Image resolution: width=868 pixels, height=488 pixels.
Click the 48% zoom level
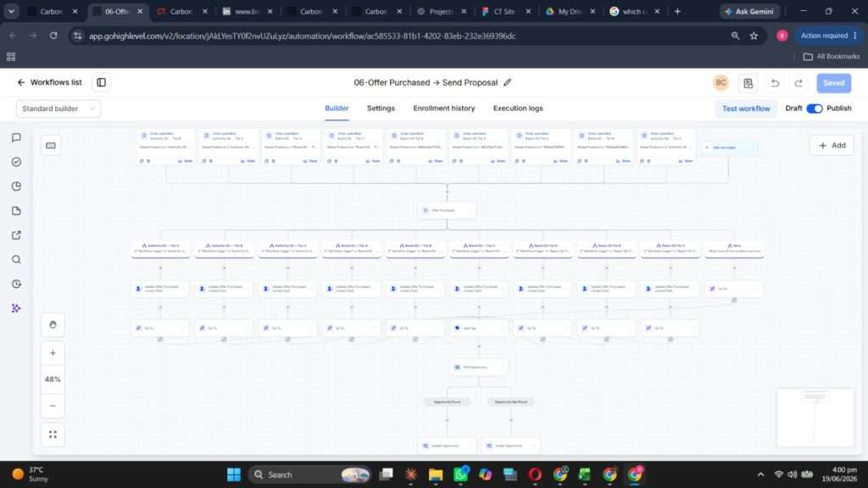coord(53,380)
